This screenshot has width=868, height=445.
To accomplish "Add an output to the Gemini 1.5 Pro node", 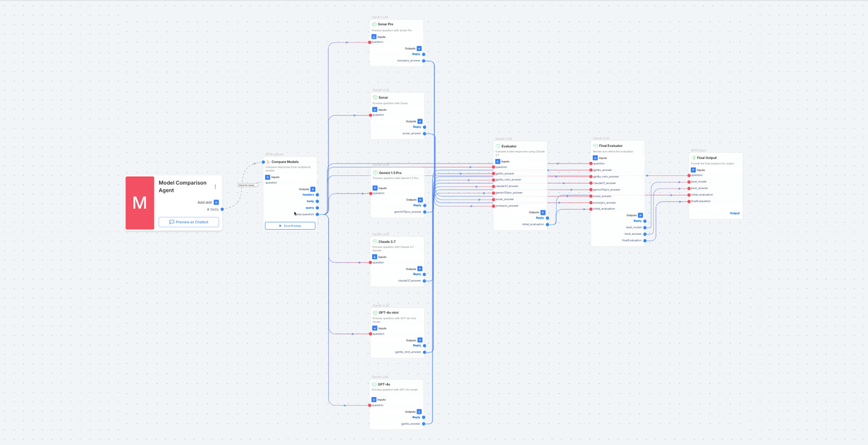I will point(421,200).
